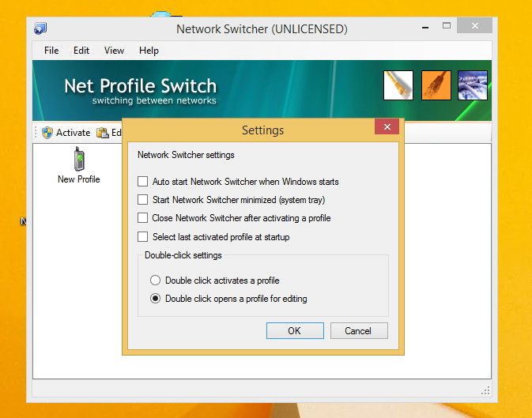The height and width of the screenshot is (418, 532).
Task: Close the Network Switcher main window
Action: pos(474,26)
